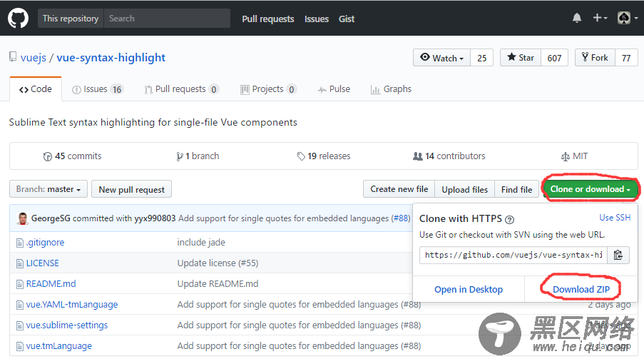The width and height of the screenshot is (644, 359).
Task: Open the .gitignore file
Action: (x=45, y=243)
